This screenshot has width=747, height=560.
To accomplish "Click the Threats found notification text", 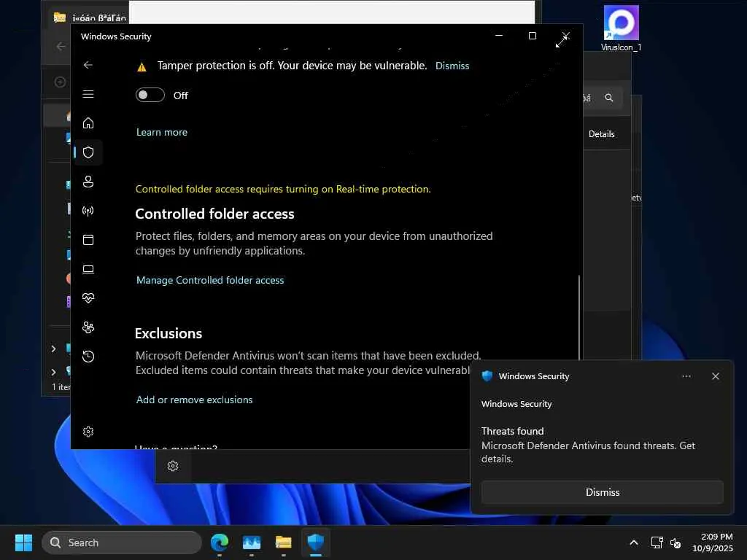I will click(x=512, y=431).
